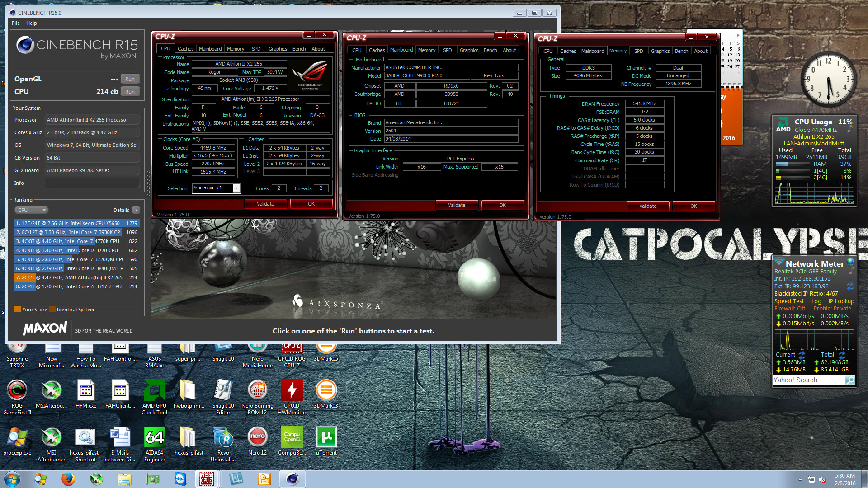Select ranking row Intel Xeon CPU X5650
This screenshot has height=488, width=868.
pyautogui.click(x=77, y=223)
